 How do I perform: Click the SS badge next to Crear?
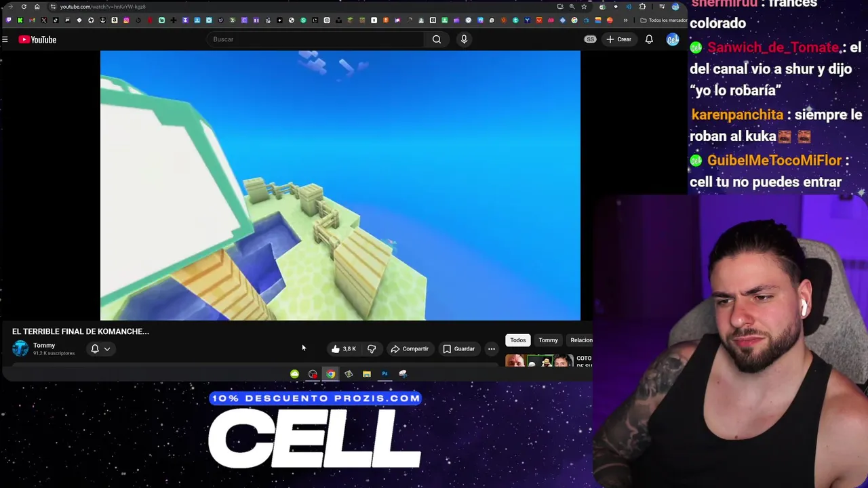pos(590,39)
